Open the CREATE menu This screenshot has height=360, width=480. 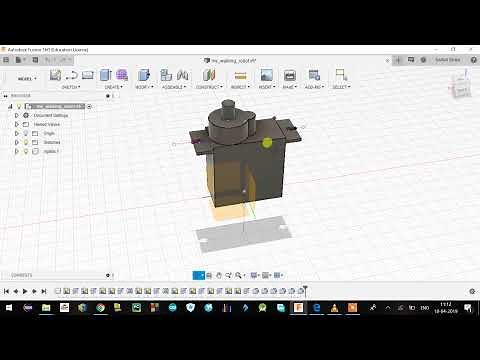tap(113, 87)
